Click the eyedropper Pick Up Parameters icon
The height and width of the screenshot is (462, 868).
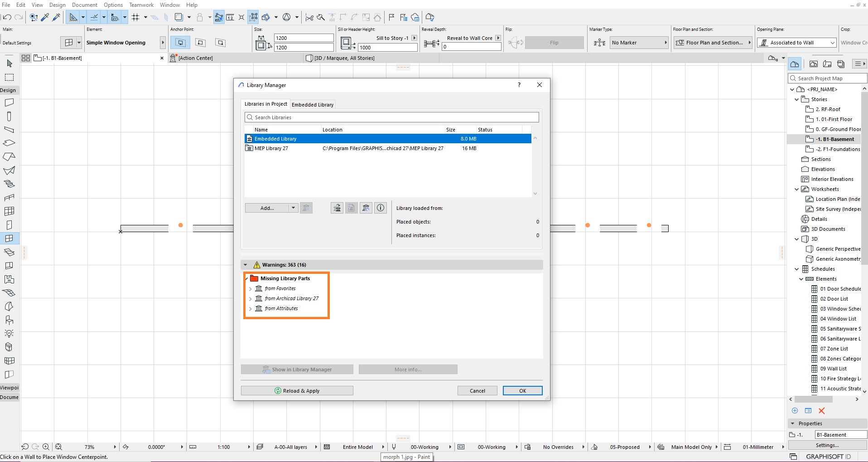[x=45, y=17]
